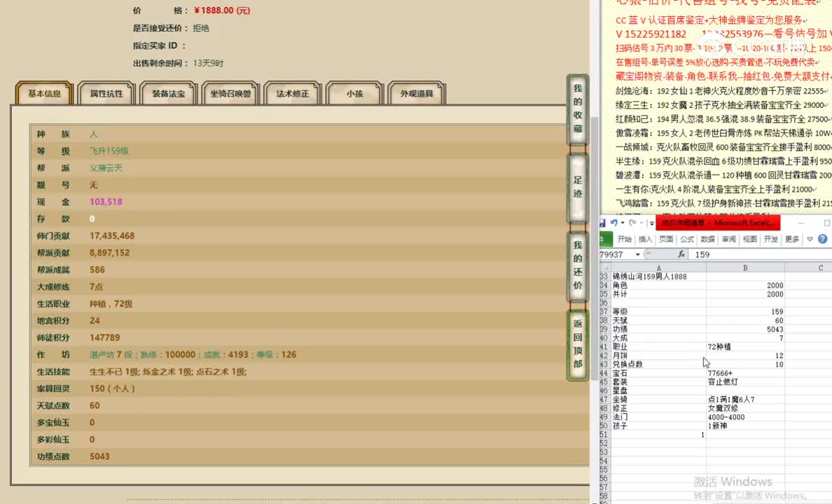Click the Excel window title bar
Screen dimensions: 832x504
pyautogui.click(x=716, y=223)
